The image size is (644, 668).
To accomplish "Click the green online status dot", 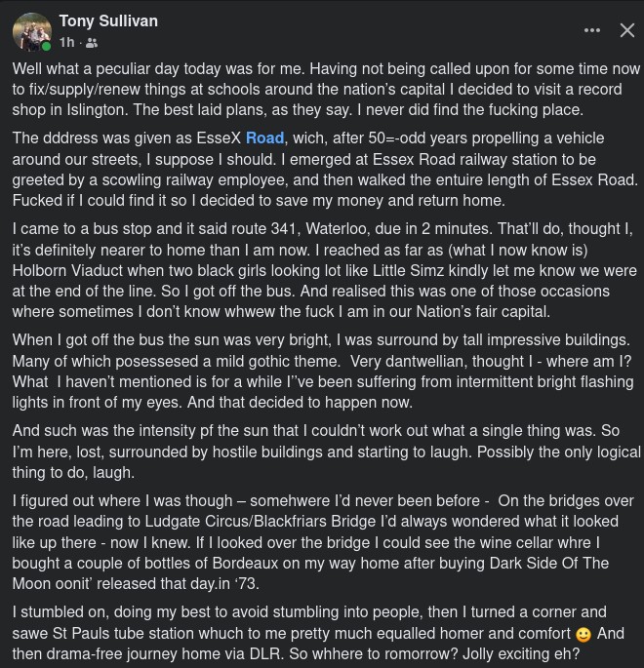I will click(46, 46).
